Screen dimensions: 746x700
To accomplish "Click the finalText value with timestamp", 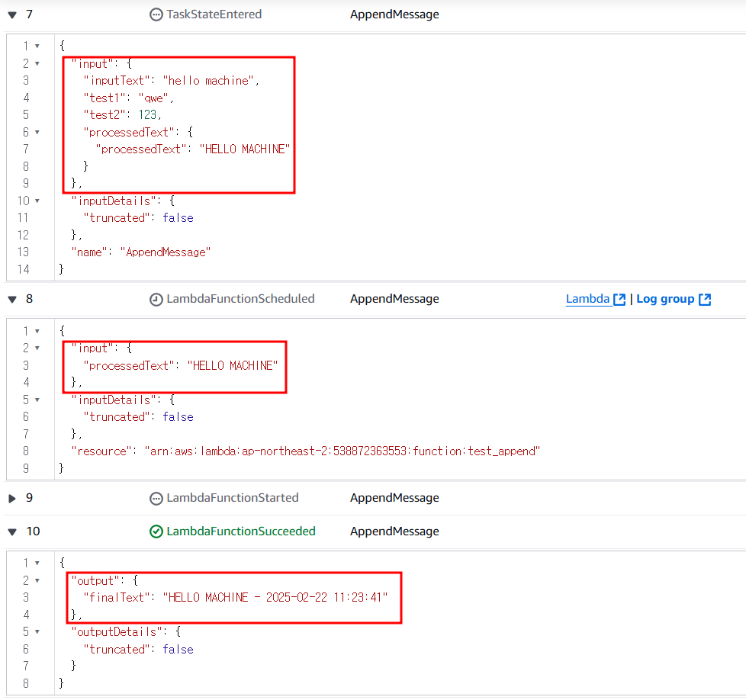I will tap(275, 598).
